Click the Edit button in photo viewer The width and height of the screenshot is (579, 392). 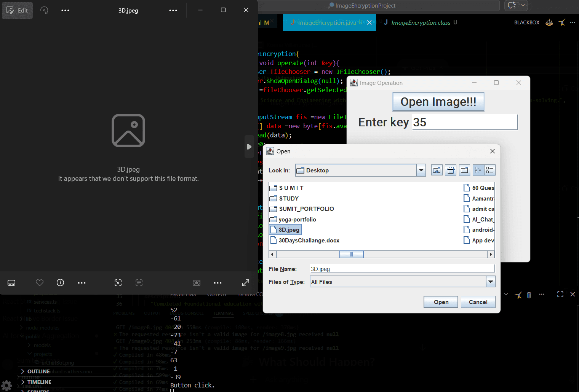[x=17, y=10]
